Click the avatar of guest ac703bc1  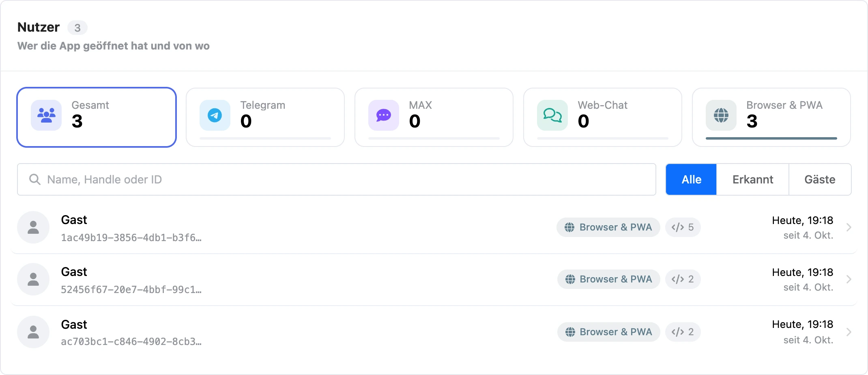33,332
